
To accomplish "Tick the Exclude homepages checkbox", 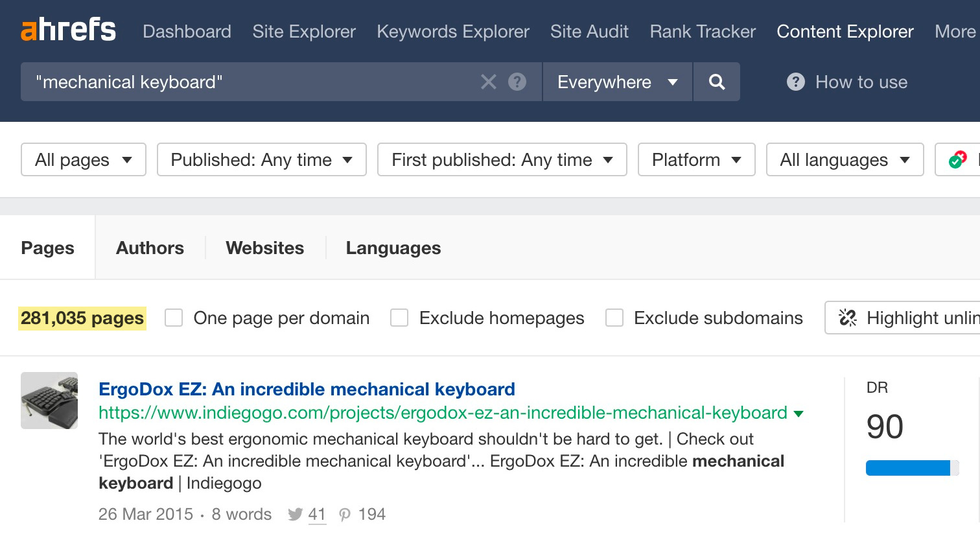I will click(x=399, y=318).
